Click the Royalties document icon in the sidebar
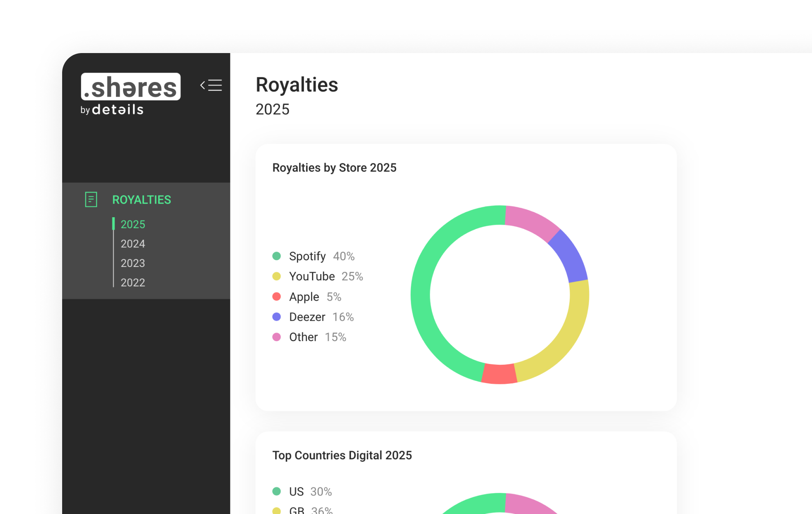This screenshot has width=812, height=514. [91, 199]
